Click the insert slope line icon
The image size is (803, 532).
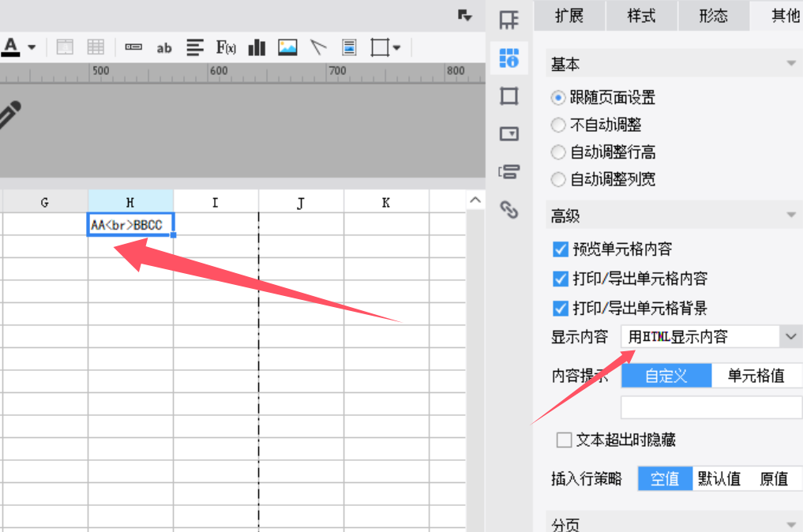(x=318, y=47)
